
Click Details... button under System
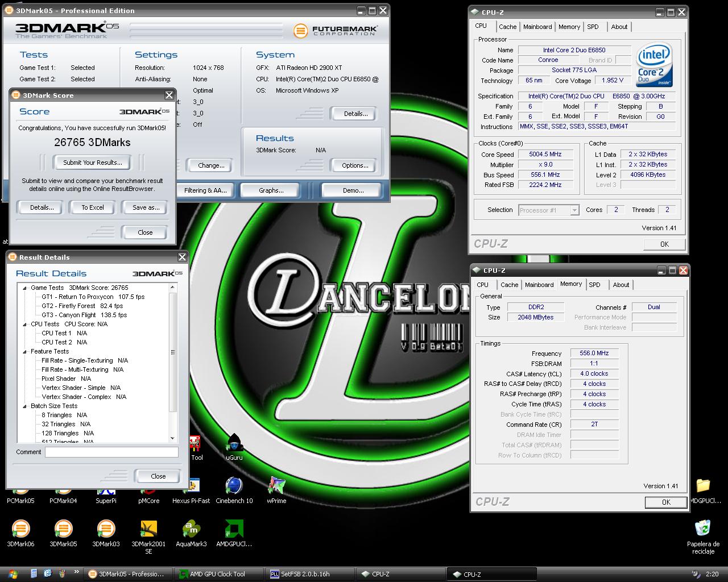tap(355, 114)
